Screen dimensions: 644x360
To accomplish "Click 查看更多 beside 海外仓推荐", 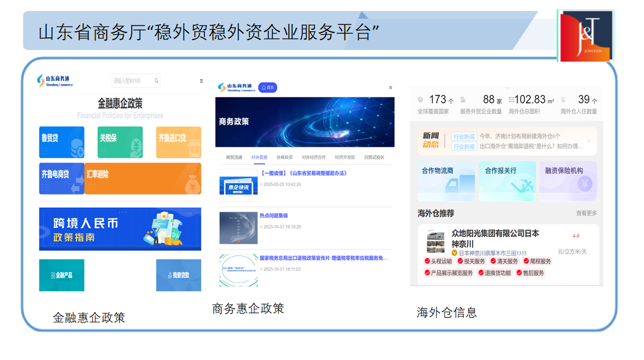I will click(586, 213).
